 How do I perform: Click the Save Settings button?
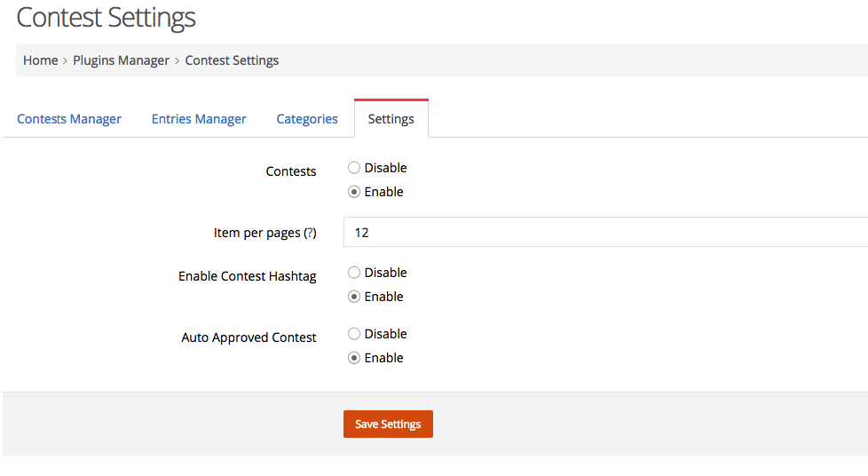(388, 424)
